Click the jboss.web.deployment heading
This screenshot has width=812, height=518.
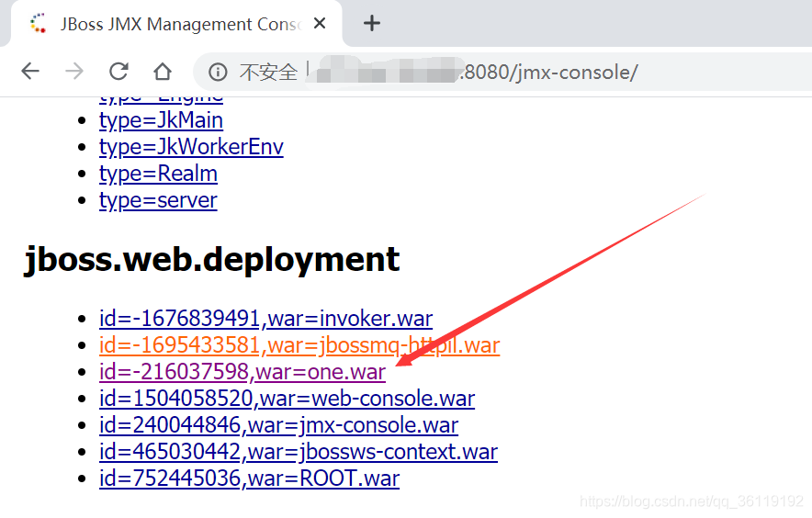(212, 260)
